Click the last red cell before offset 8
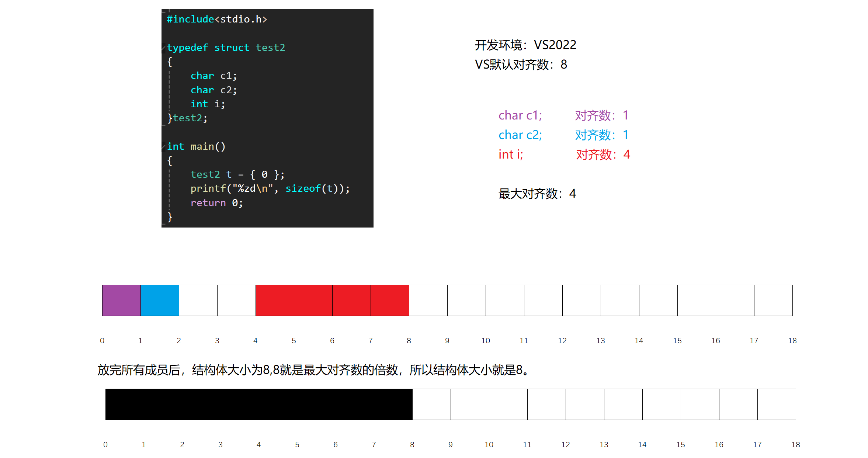868x458 pixels. (390, 300)
